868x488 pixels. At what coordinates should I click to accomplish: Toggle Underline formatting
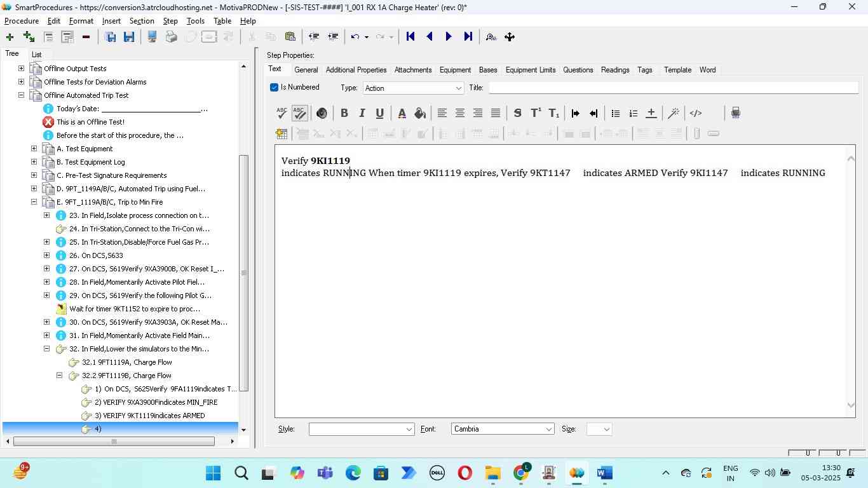379,113
